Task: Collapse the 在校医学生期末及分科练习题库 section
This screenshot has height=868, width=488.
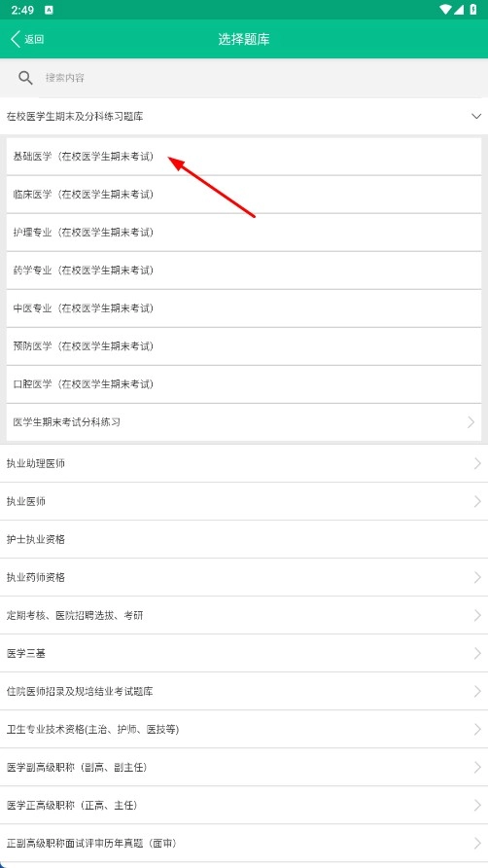Action: [475, 116]
